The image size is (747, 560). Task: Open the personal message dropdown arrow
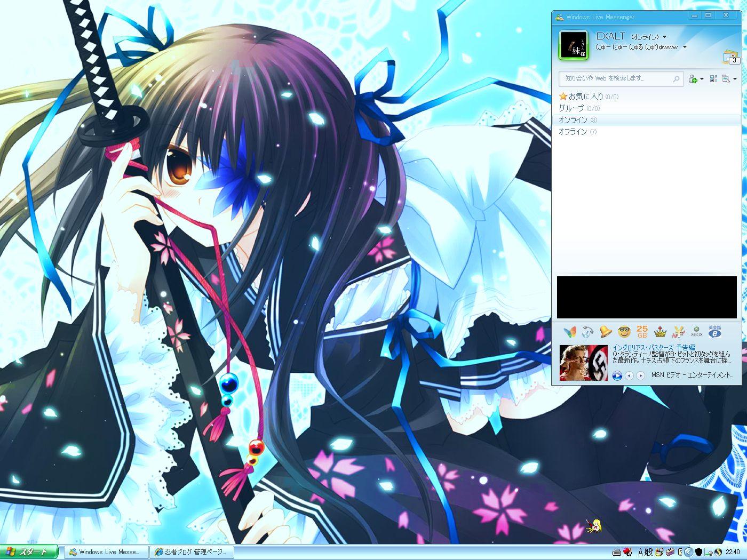click(685, 47)
